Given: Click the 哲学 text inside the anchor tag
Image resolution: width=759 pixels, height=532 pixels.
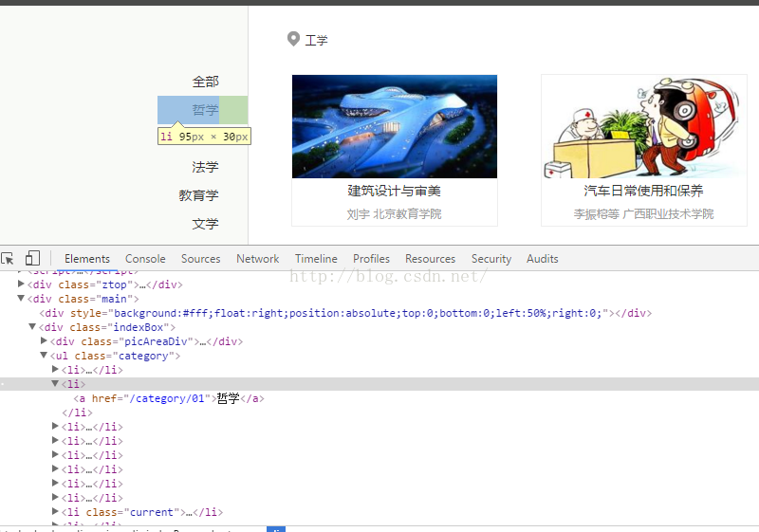Looking at the screenshot, I should click(228, 398).
